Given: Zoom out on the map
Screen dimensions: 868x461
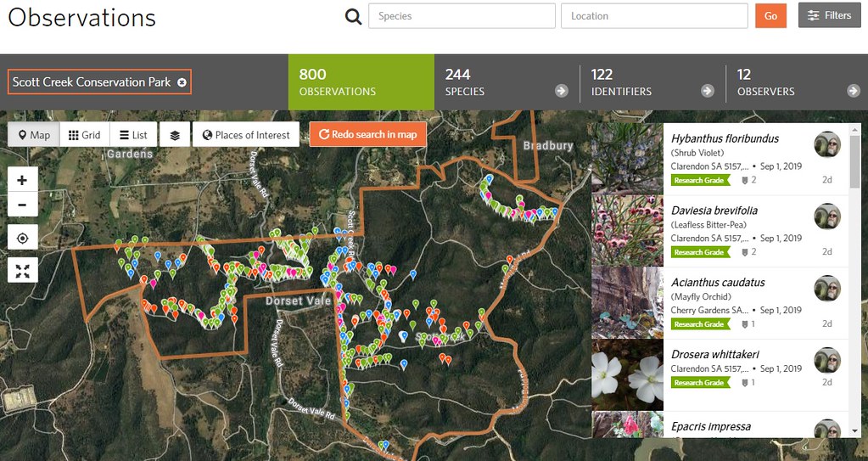Looking at the screenshot, I should tap(22, 205).
